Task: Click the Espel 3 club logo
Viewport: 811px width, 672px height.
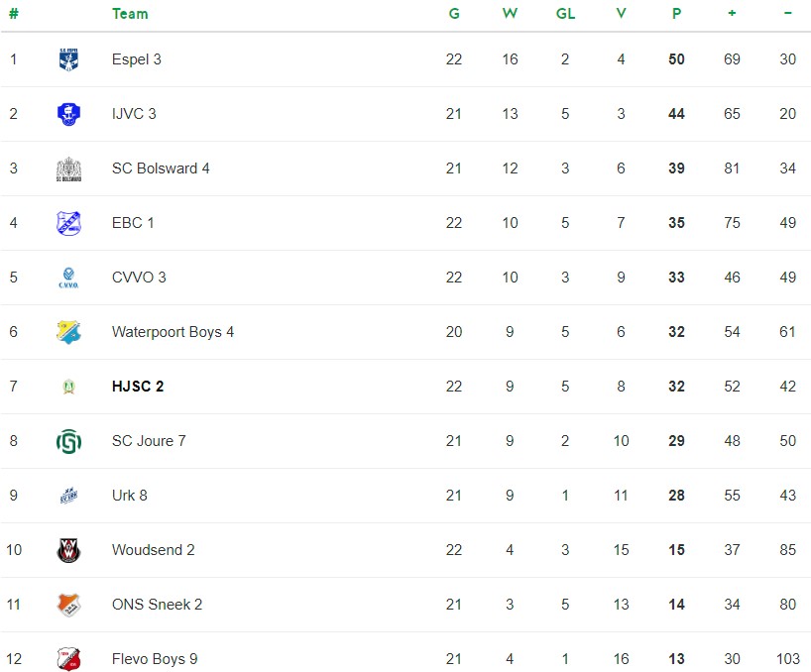Action: [x=68, y=59]
